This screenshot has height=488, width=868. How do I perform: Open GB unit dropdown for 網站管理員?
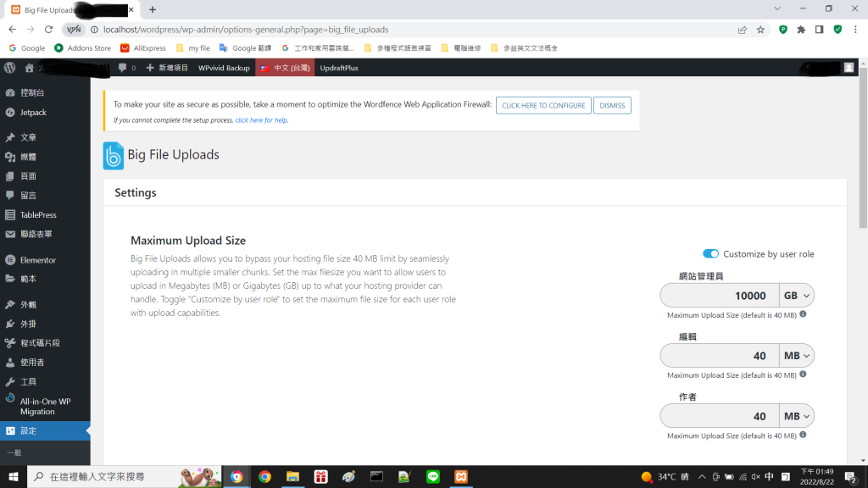(796, 296)
